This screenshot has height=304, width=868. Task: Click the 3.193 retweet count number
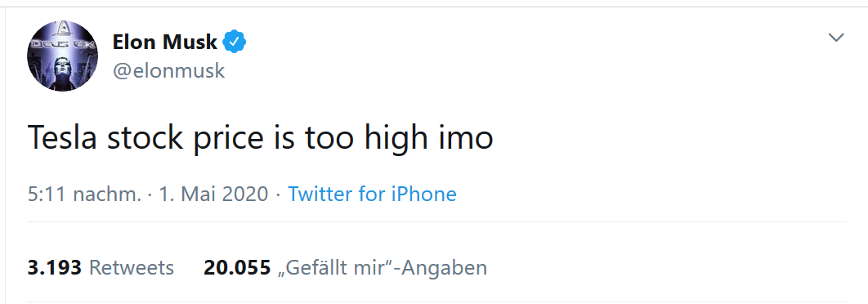54,268
